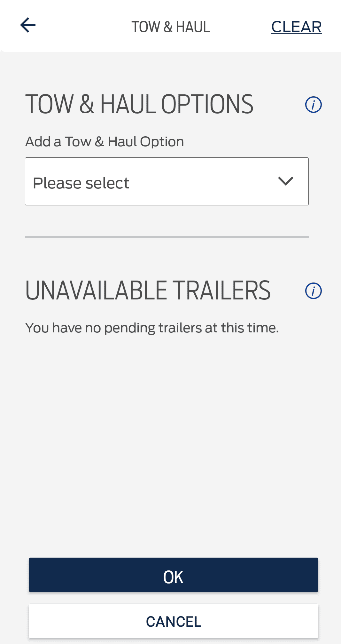Click the UNAVAILABLE TRAILERS heading
The image size is (341, 644).
148,290
